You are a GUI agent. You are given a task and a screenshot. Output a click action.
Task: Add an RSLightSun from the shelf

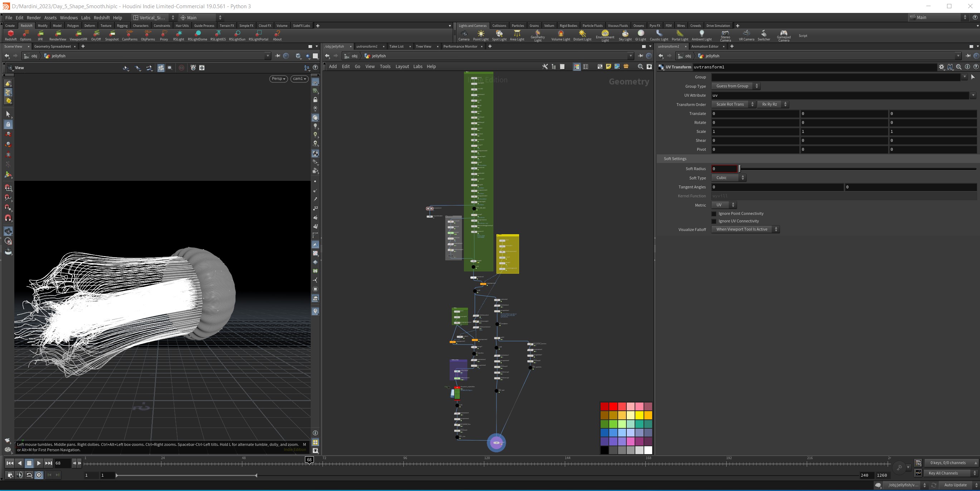tap(237, 35)
